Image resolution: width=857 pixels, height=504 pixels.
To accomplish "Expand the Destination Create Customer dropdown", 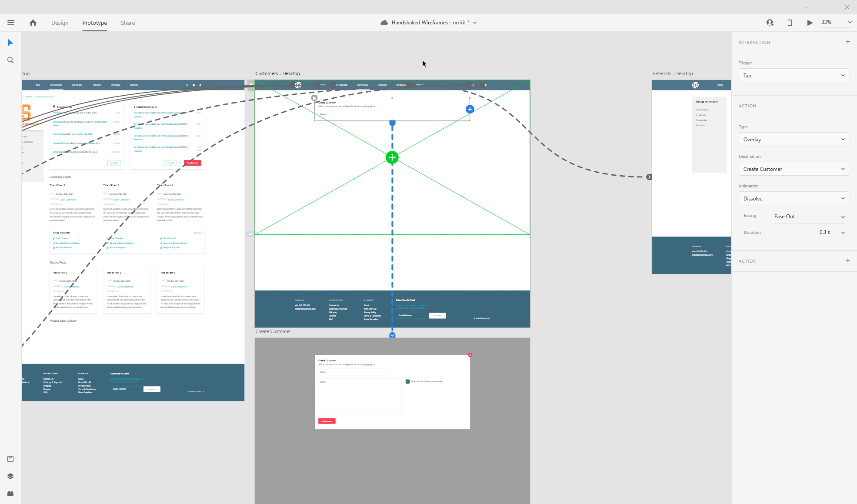I will 794,169.
